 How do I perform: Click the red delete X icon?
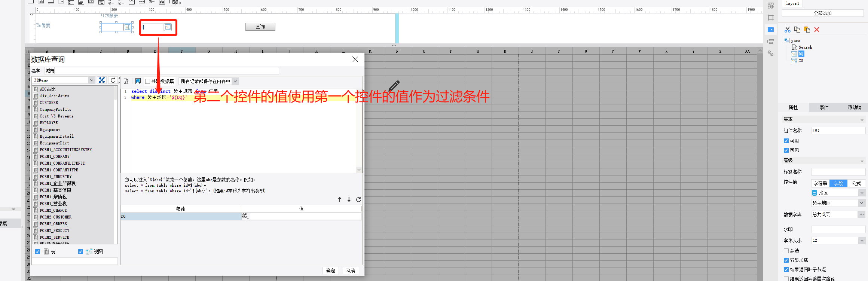[817, 30]
